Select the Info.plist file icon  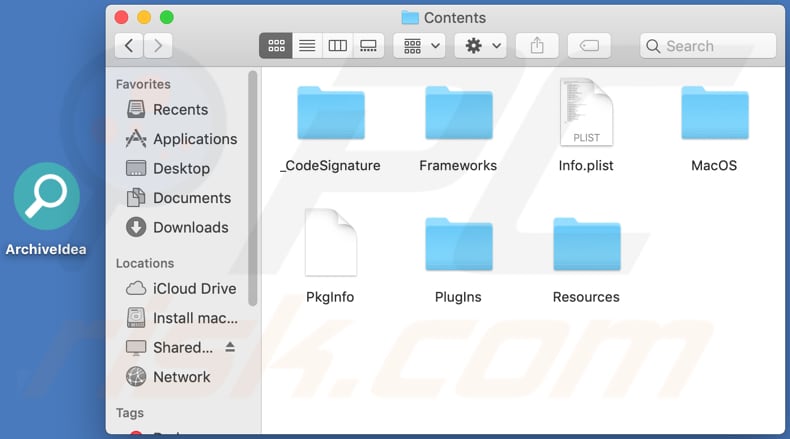click(x=586, y=112)
